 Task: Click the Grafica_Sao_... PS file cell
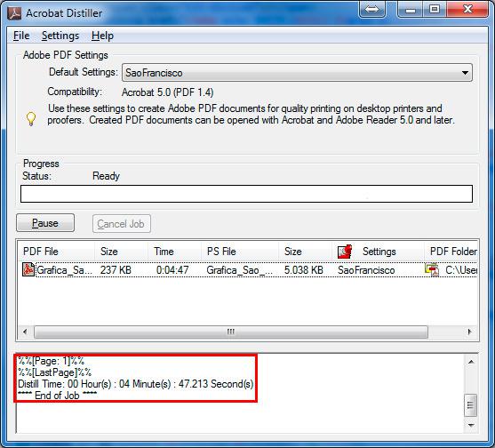coord(239,270)
